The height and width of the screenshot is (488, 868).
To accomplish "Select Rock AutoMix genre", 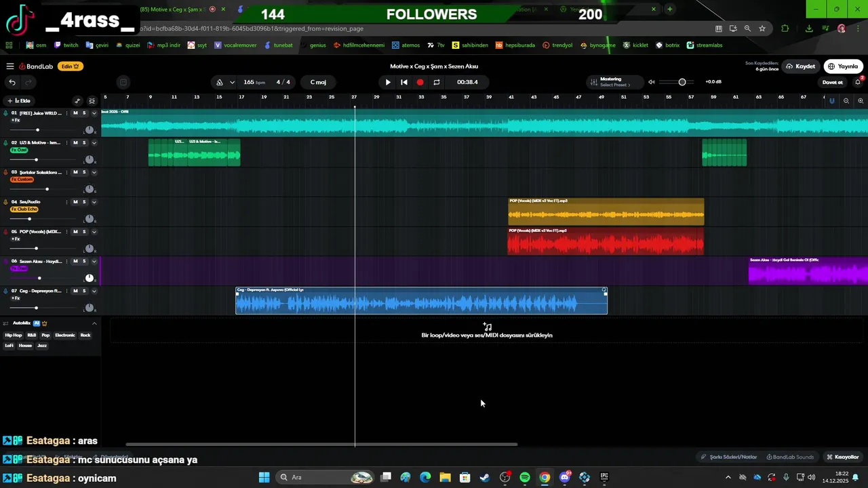I will (85, 335).
